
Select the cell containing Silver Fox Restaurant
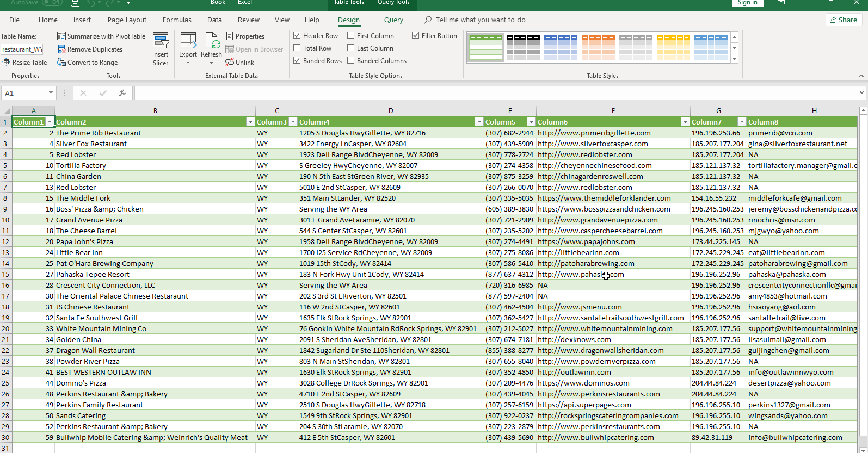click(x=155, y=144)
